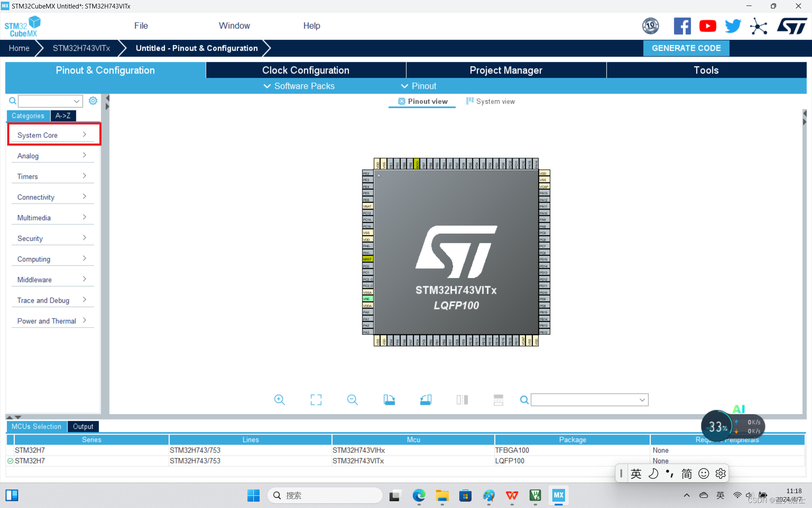Go to Home breadcrumb

coord(19,48)
